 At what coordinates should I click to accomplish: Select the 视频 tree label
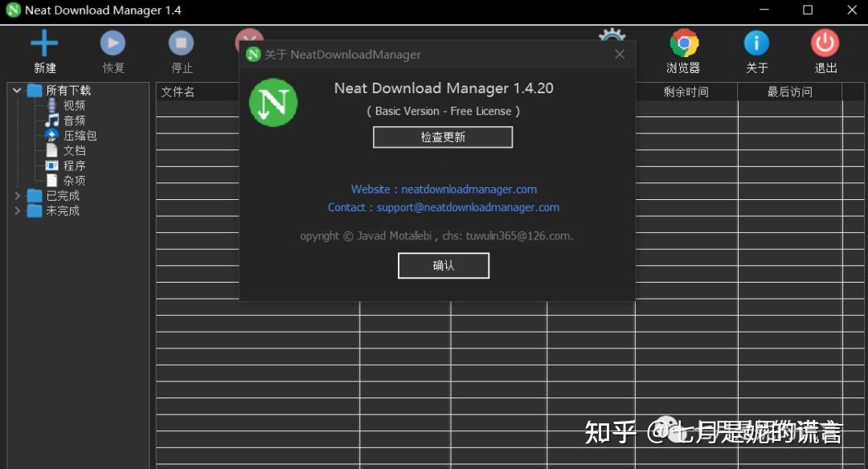(74, 105)
